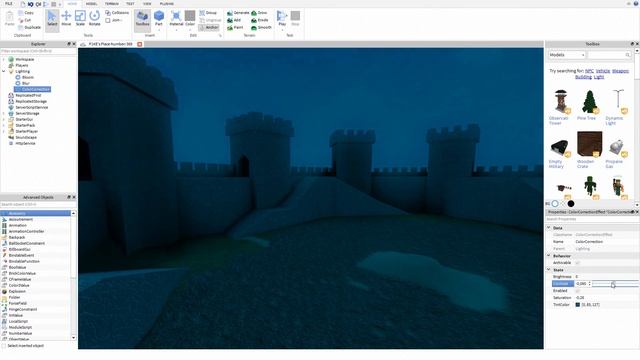Group the selected objects
The width and height of the screenshot is (640, 360).
pos(208,13)
